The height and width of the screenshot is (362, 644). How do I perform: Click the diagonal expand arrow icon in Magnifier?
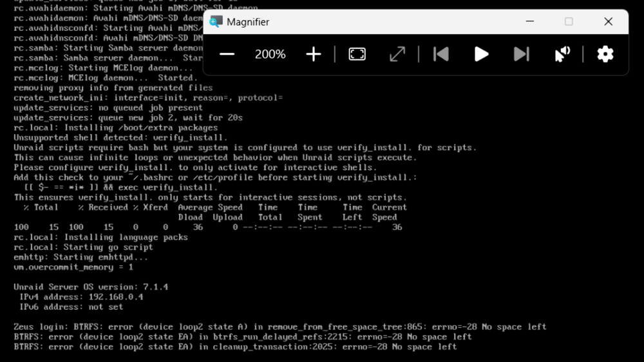coord(397,54)
